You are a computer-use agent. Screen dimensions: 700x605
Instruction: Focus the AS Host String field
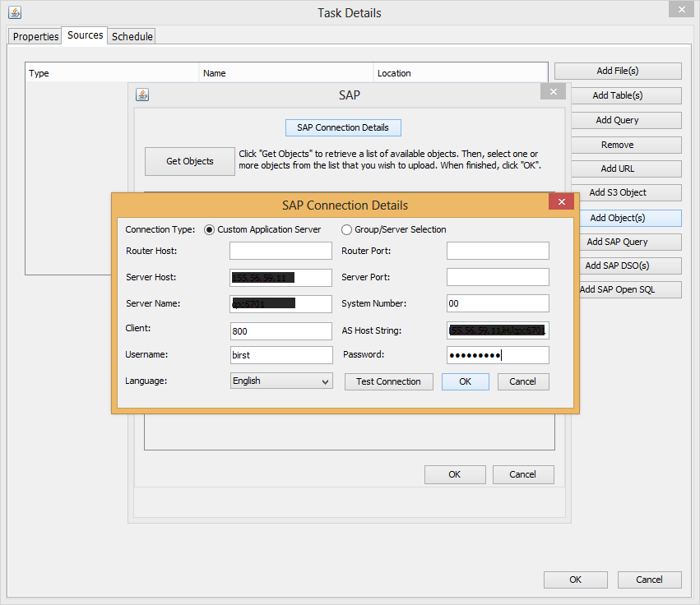coord(498,330)
